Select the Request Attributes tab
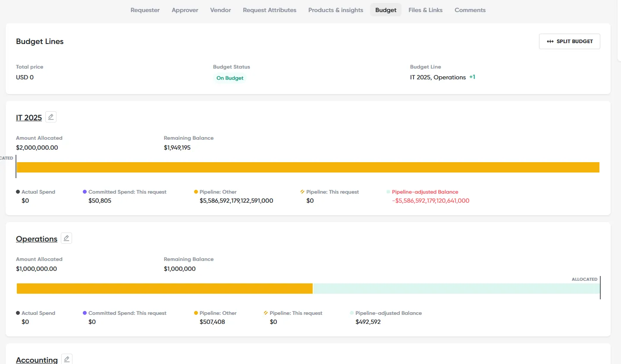The height and width of the screenshot is (364, 621). (270, 10)
